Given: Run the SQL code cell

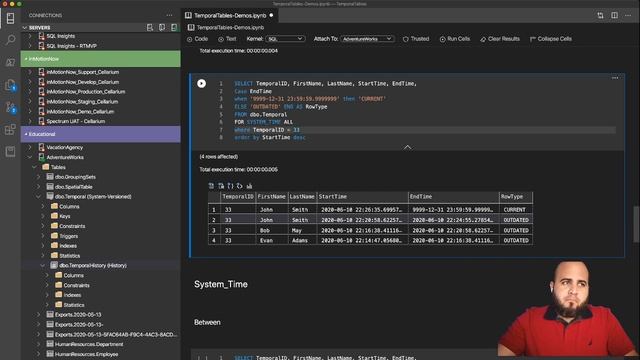Looking at the screenshot, I should pyautogui.click(x=201, y=83).
